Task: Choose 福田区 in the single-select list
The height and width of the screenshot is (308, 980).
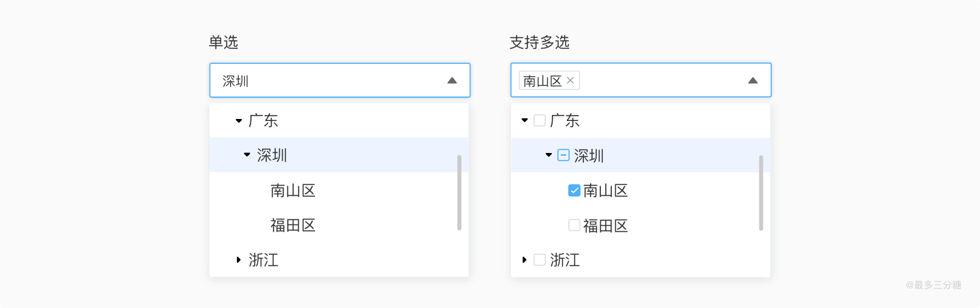Action: pos(293,225)
